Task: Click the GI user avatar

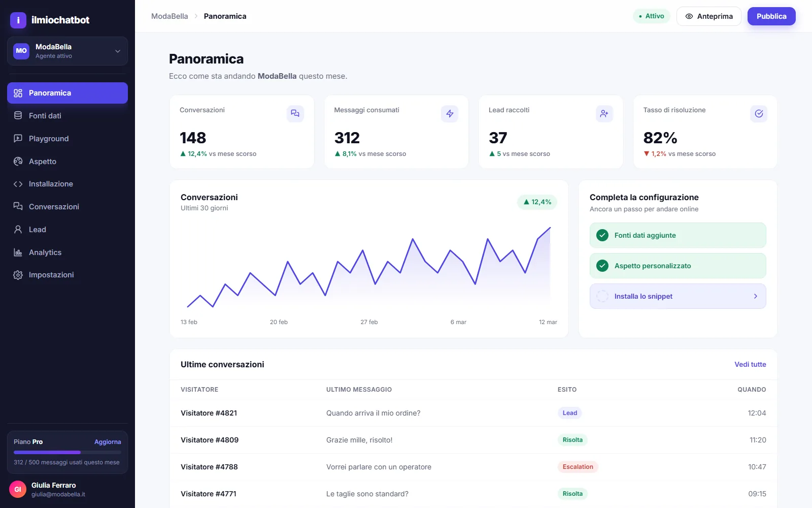Action: click(x=18, y=489)
